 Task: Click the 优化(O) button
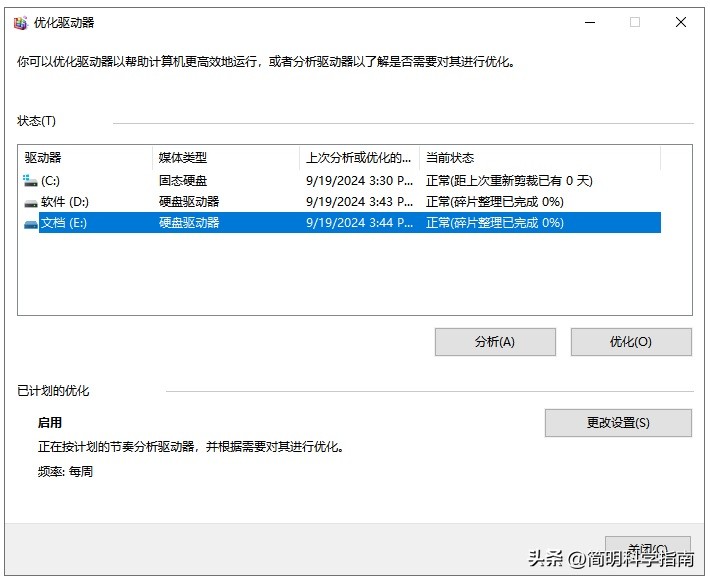click(631, 342)
